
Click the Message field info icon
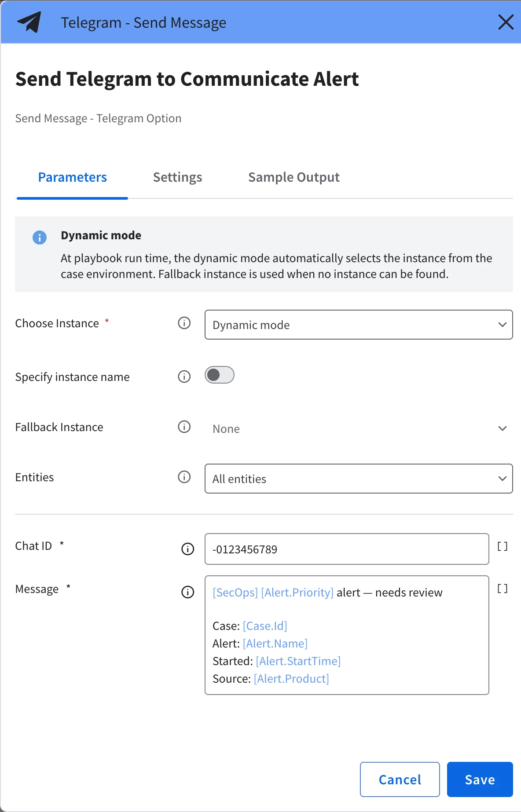[x=188, y=592]
